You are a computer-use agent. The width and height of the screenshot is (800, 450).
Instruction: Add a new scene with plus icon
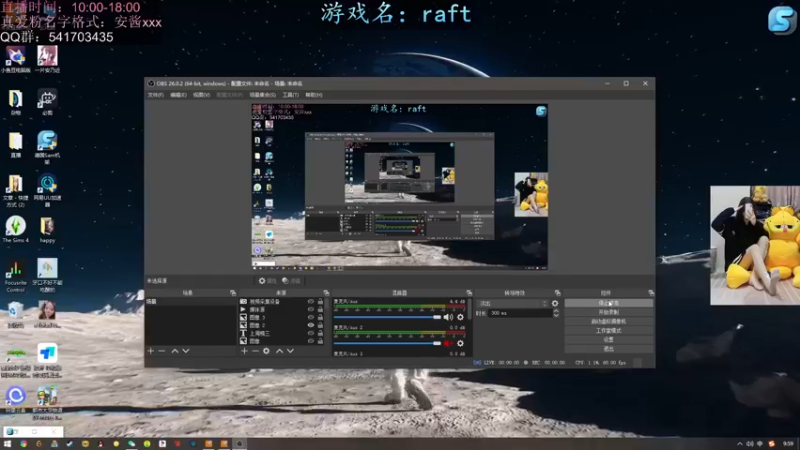pyautogui.click(x=151, y=351)
